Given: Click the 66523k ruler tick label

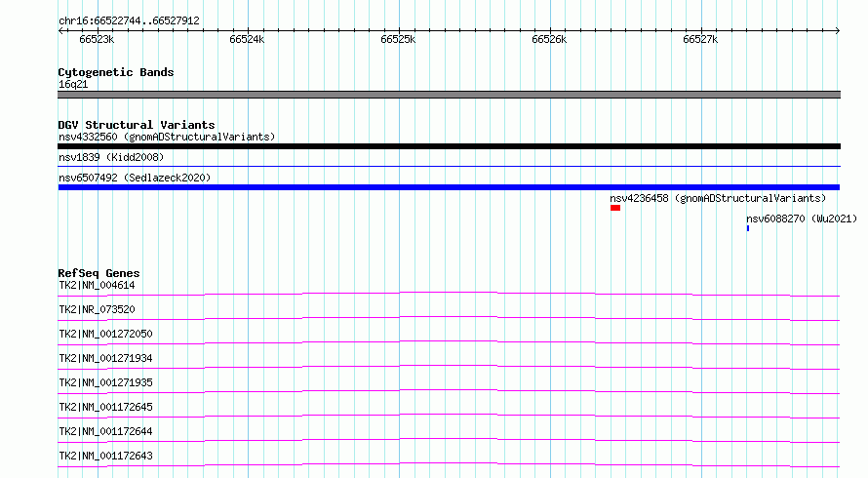Looking at the screenshot, I should tap(97, 39).
